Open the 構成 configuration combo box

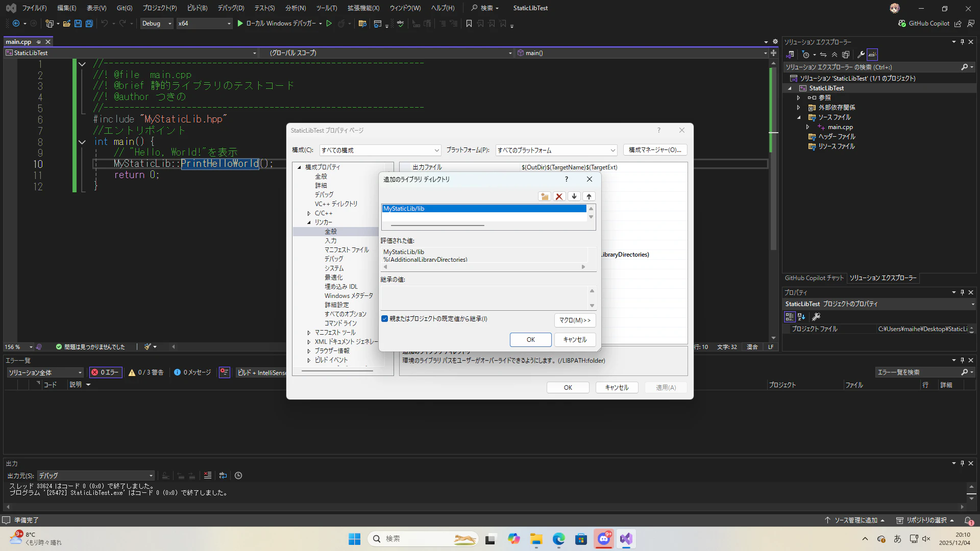point(380,150)
